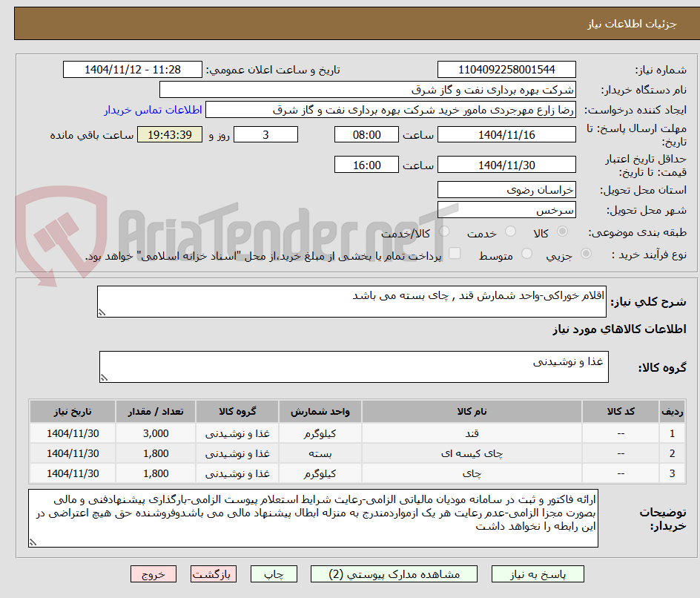Click the province field خراسان رضوی
This screenshot has width=700, height=598.
coord(506,190)
